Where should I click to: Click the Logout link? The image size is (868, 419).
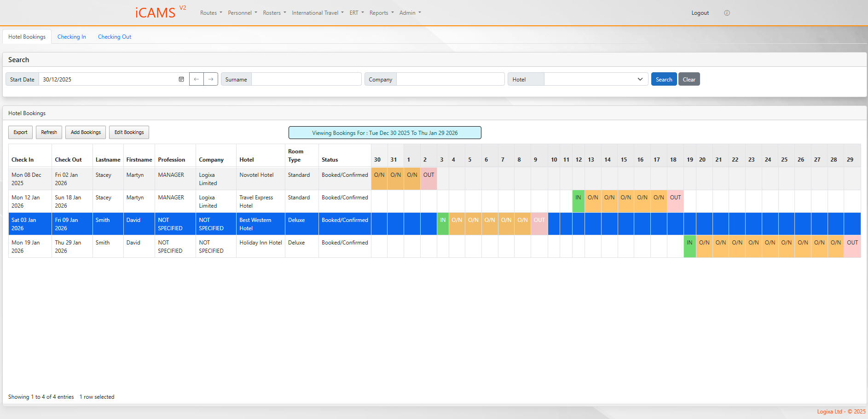coord(700,13)
